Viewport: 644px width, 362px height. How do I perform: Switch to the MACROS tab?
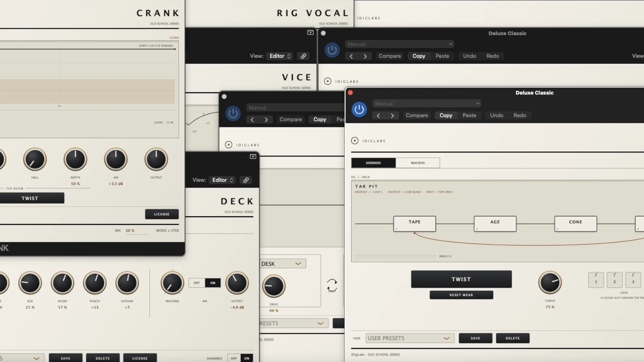(x=418, y=163)
